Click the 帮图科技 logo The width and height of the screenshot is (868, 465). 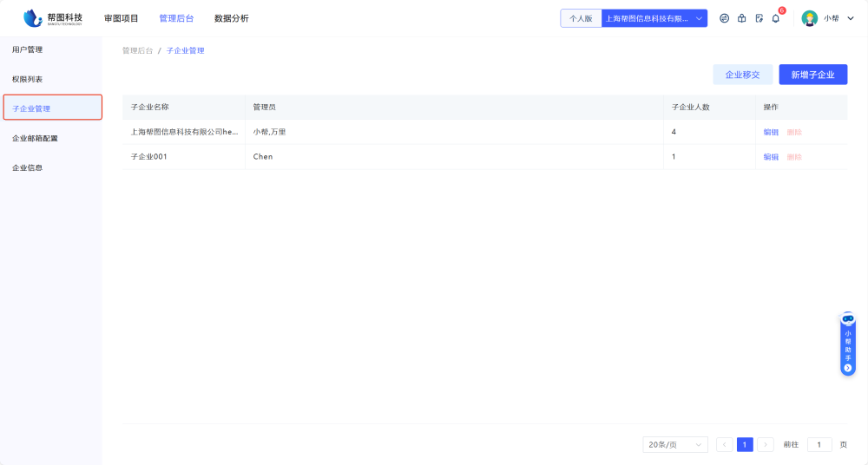[x=53, y=18]
